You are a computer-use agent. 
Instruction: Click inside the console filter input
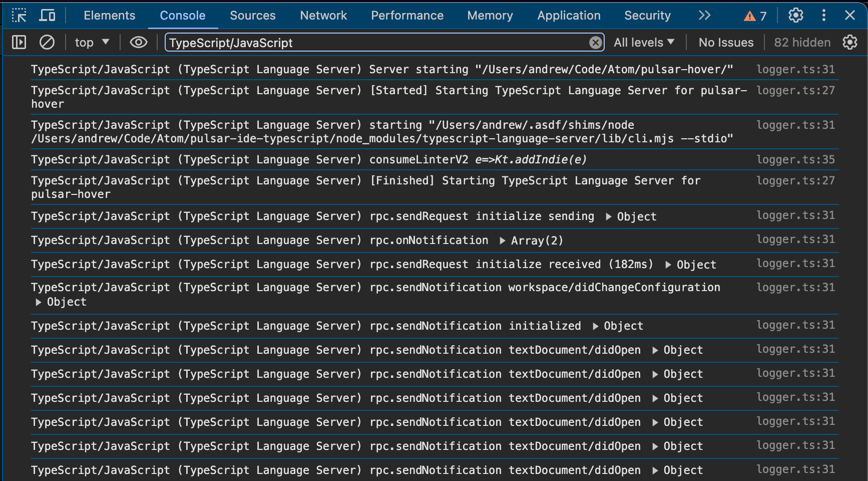click(x=350, y=42)
